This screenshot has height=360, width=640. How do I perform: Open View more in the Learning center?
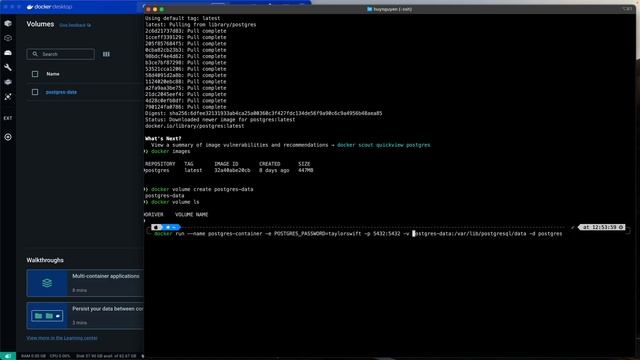pos(62,338)
